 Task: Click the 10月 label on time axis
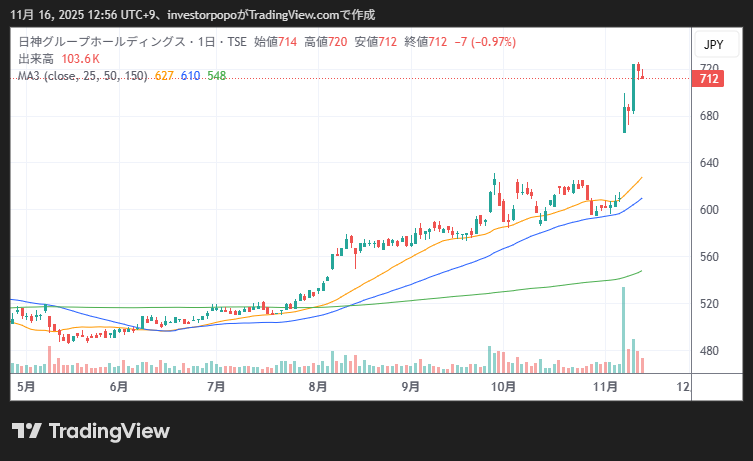point(503,386)
